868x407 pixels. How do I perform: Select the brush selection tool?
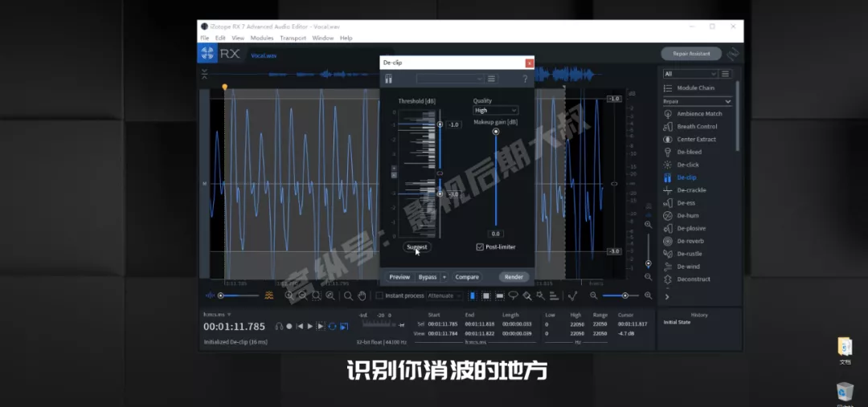[x=527, y=296]
